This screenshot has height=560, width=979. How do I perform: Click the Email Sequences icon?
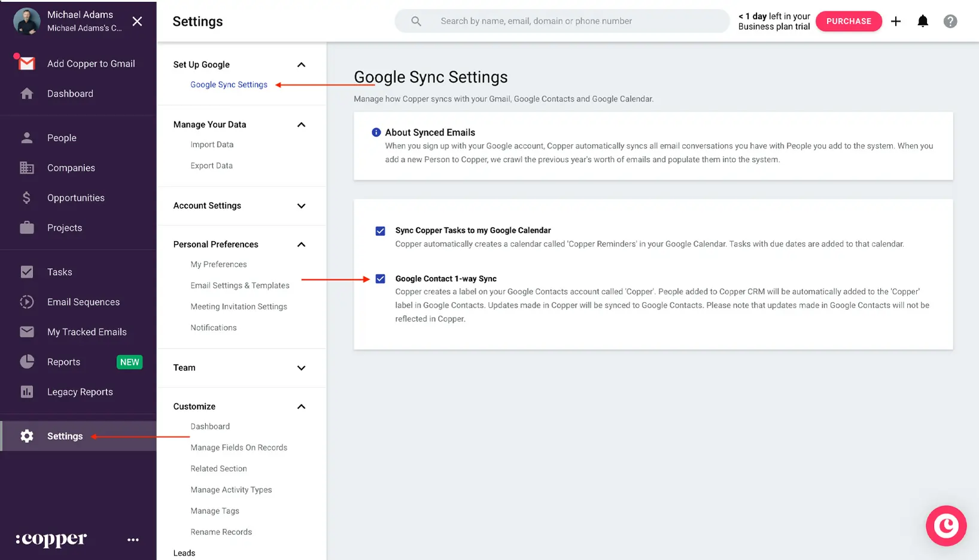tap(26, 302)
